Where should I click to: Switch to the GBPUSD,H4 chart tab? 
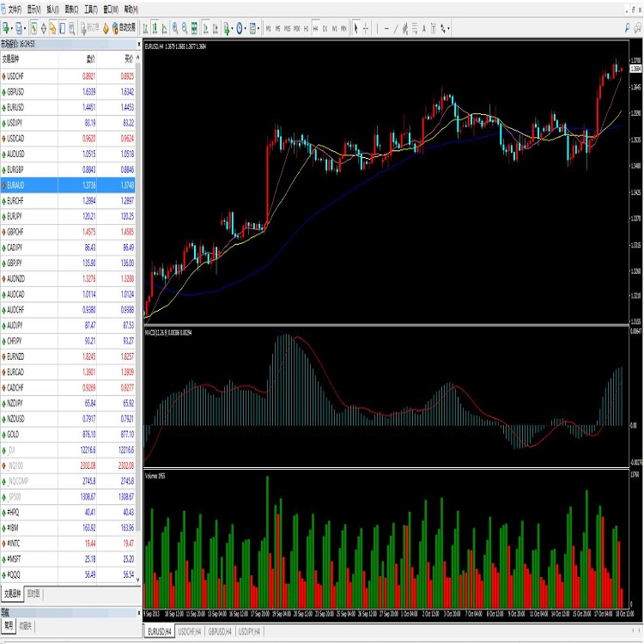point(220,632)
